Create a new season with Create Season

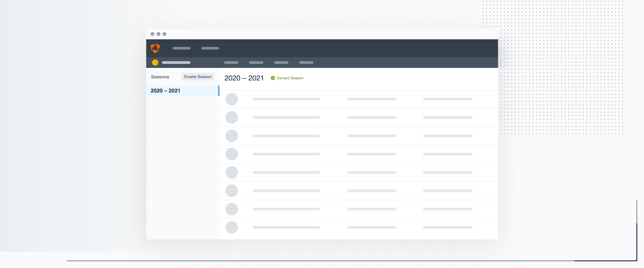pyautogui.click(x=198, y=77)
